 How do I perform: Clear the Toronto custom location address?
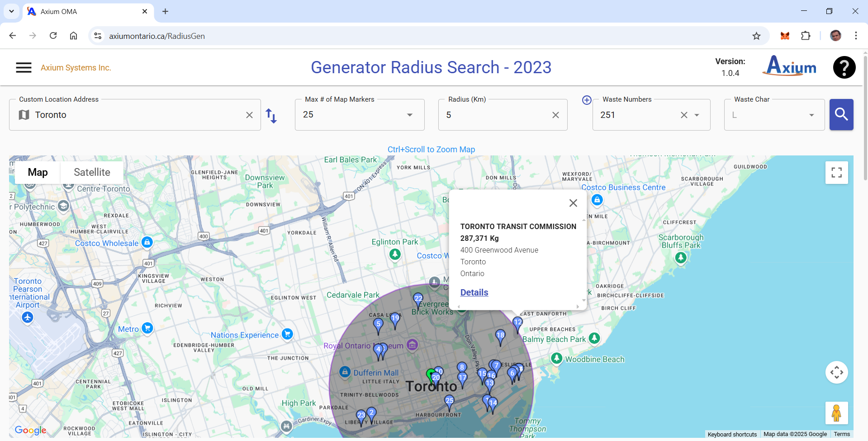[x=249, y=115]
